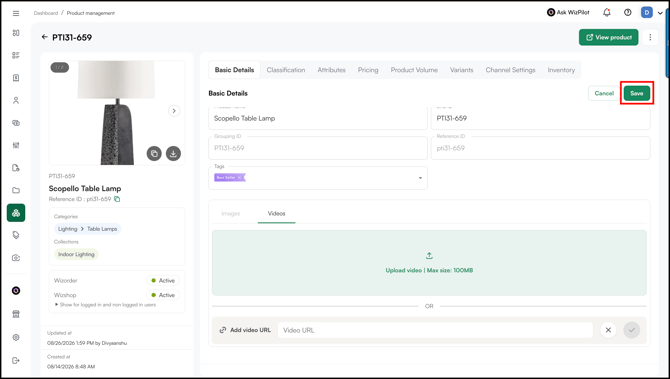Edit the SKU ID field PTI31-659

(x=541, y=118)
